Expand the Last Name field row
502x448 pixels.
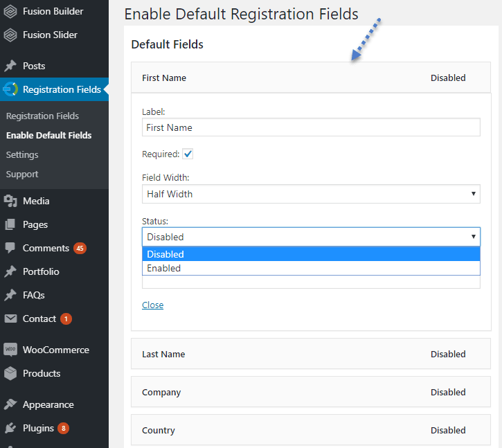[311, 354]
